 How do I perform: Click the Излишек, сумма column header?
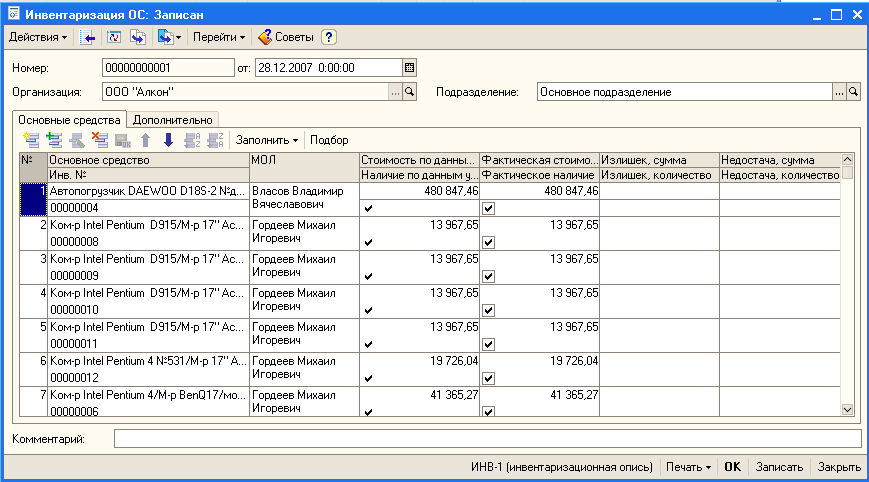(660, 160)
